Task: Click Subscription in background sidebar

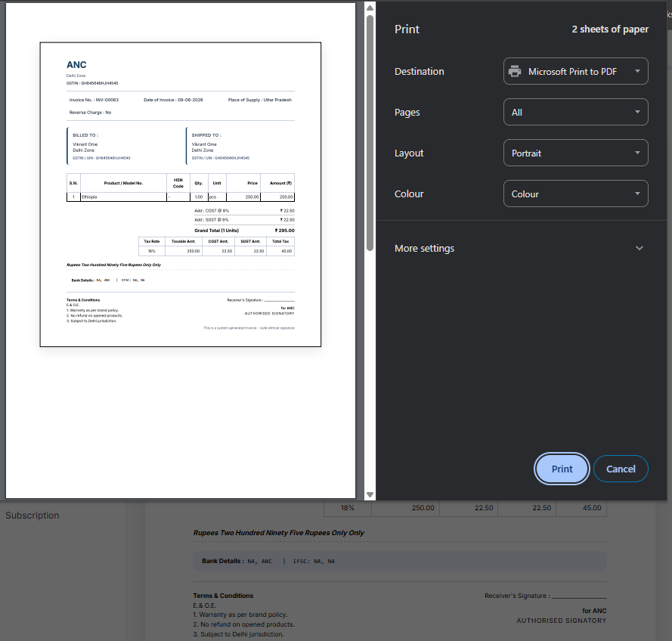Action: [x=33, y=516]
